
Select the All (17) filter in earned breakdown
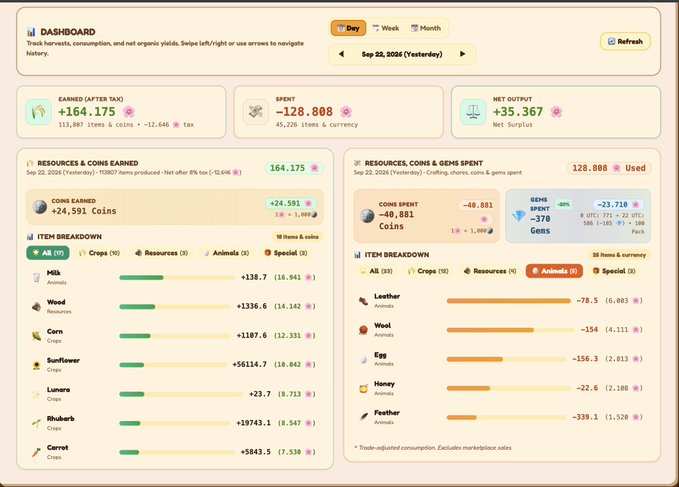(x=48, y=253)
